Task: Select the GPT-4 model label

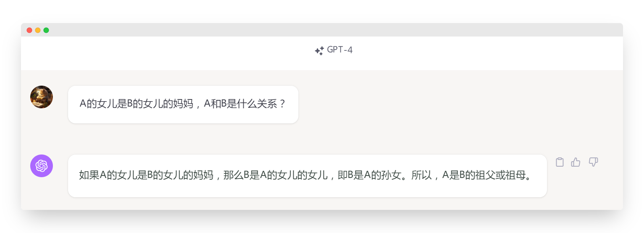Action: coord(340,50)
